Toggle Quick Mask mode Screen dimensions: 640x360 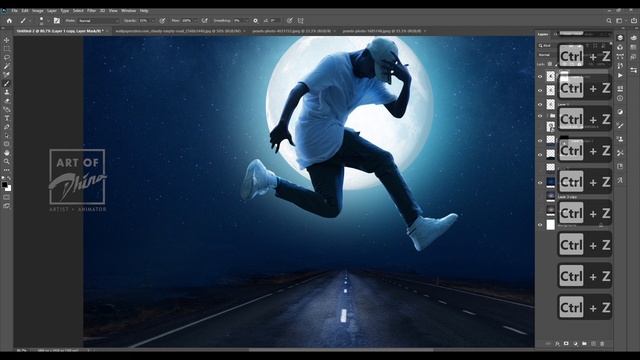click(x=7, y=197)
